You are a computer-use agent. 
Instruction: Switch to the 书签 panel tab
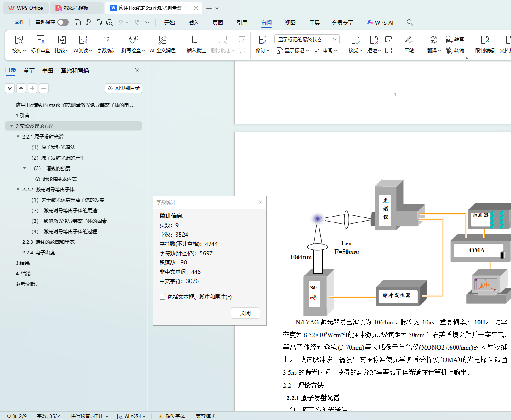pyautogui.click(x=48, y=70)
